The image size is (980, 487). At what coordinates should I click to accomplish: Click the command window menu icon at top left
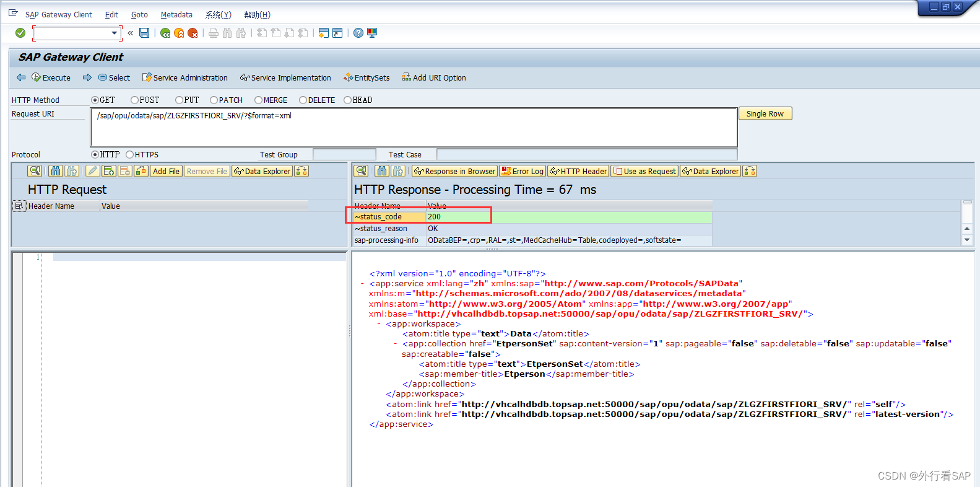13,13
